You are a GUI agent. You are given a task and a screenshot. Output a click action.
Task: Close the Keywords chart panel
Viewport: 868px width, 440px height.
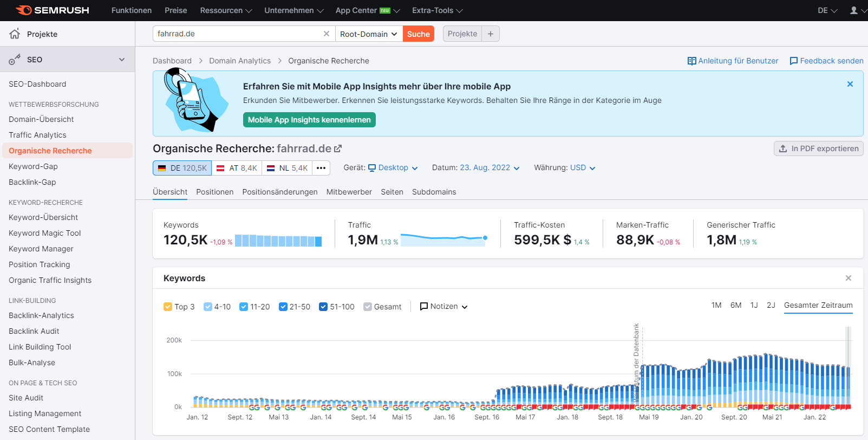(849, 278)
